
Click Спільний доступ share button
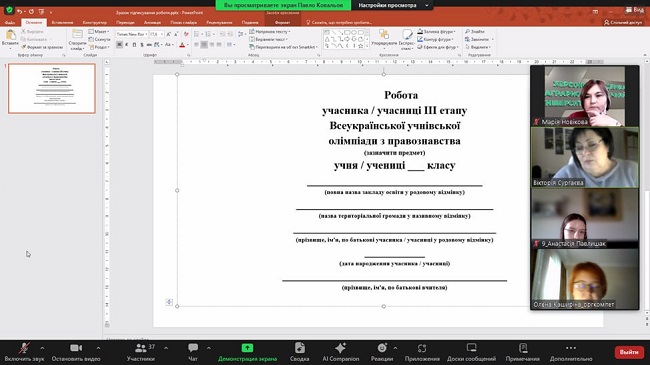coord(623,22)
